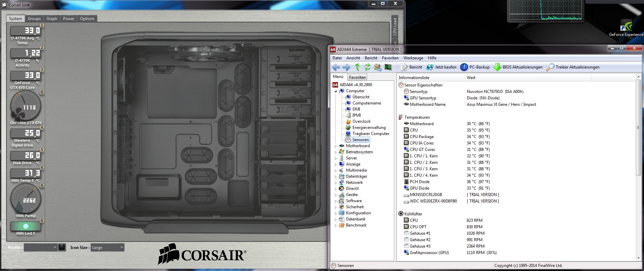
Task: Click the Informationsliste column header
Action: click(431, 78)
